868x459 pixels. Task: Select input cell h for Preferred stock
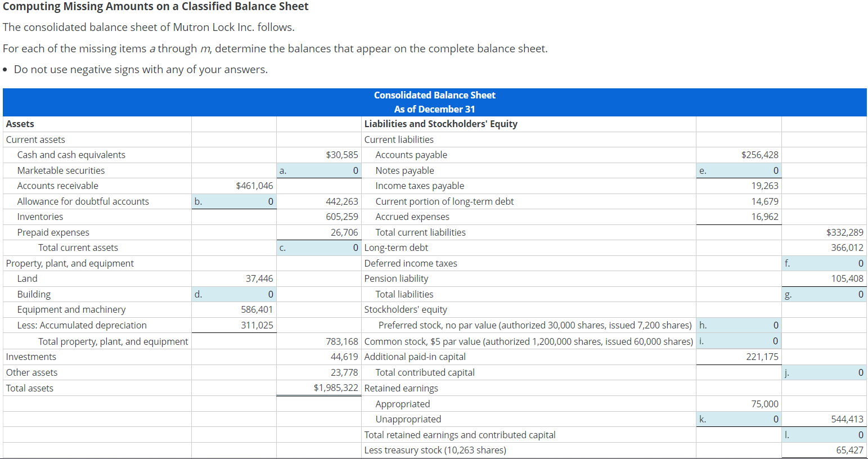pyautogui.click(x=739, y=325)
